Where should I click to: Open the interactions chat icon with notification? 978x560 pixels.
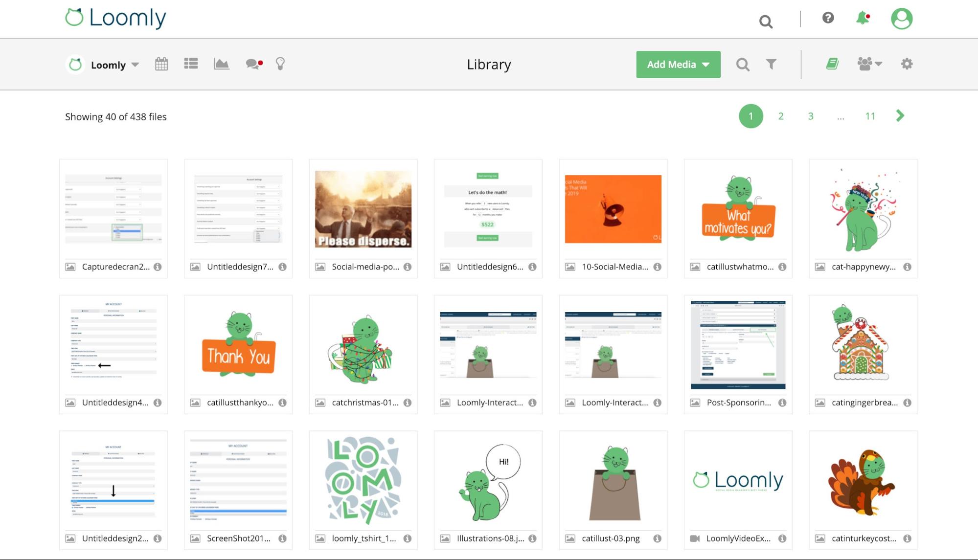click(252, 64)
